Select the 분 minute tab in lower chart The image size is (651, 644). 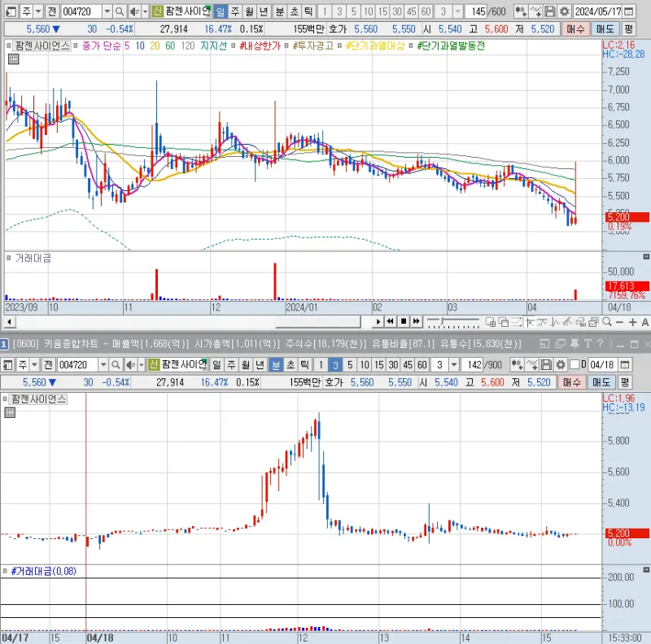click(276, 365)
